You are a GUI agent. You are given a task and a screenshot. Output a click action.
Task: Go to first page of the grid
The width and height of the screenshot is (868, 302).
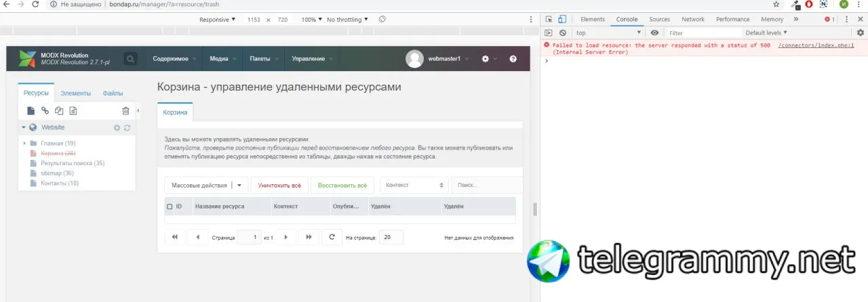click(175, 237)
